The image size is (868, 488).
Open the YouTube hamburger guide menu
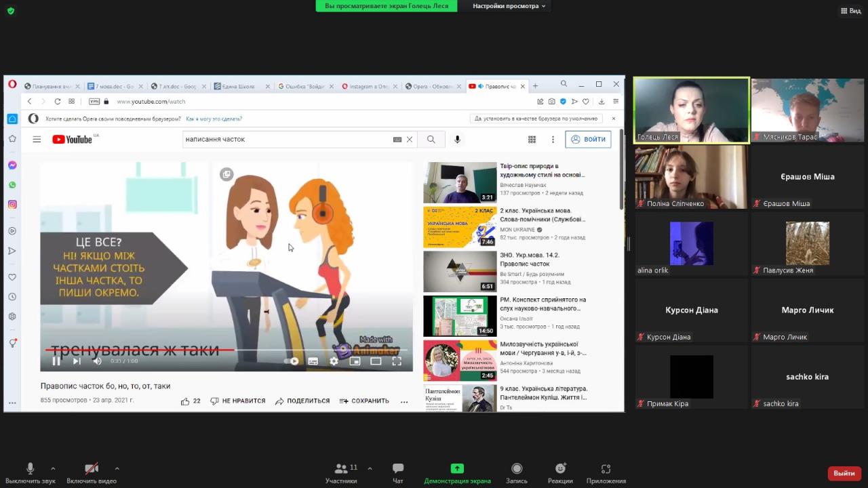[x=37, y=140]
